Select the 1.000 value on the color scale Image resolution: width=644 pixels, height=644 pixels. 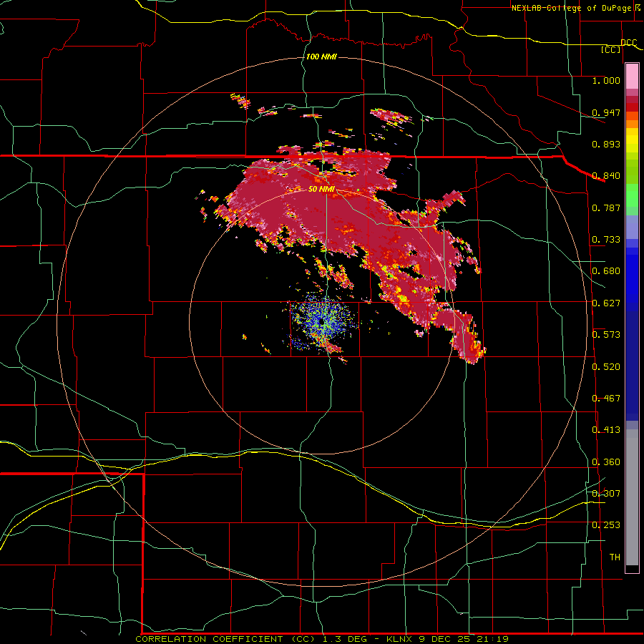606,80
